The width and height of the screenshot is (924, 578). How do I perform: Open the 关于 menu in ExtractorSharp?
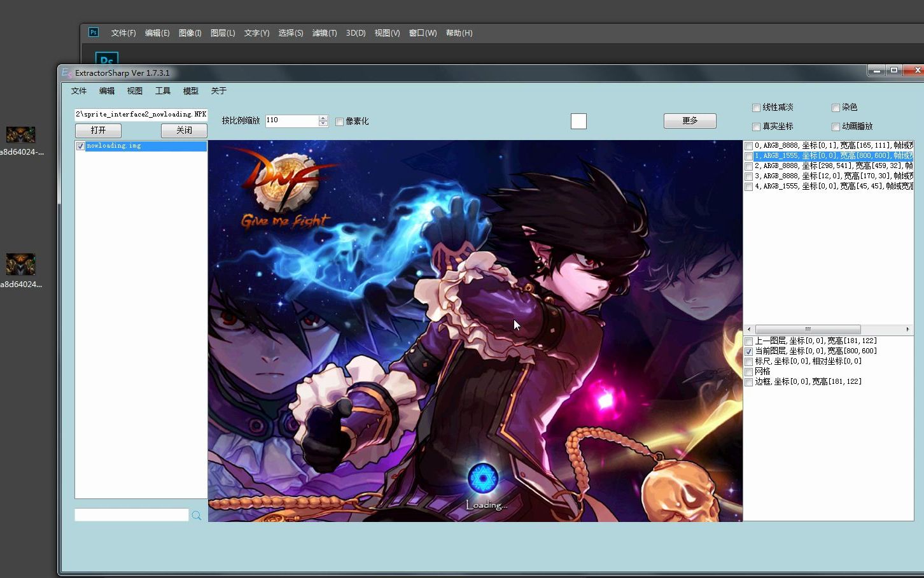(219, 91)
